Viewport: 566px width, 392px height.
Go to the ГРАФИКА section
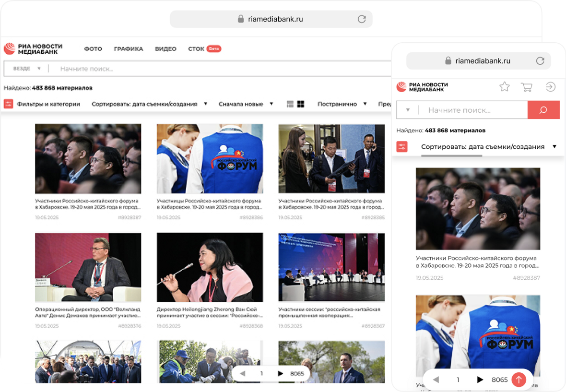pyautogui.click(x=128, y=48)
